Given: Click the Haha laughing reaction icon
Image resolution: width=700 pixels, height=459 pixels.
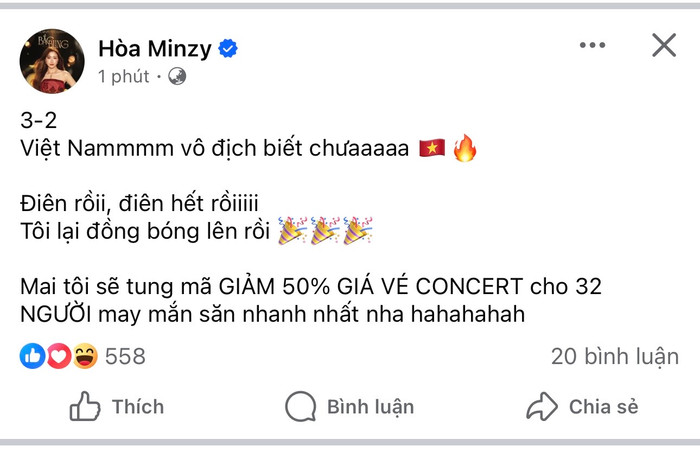Looking at the screenshot, I should click(84, 356).
